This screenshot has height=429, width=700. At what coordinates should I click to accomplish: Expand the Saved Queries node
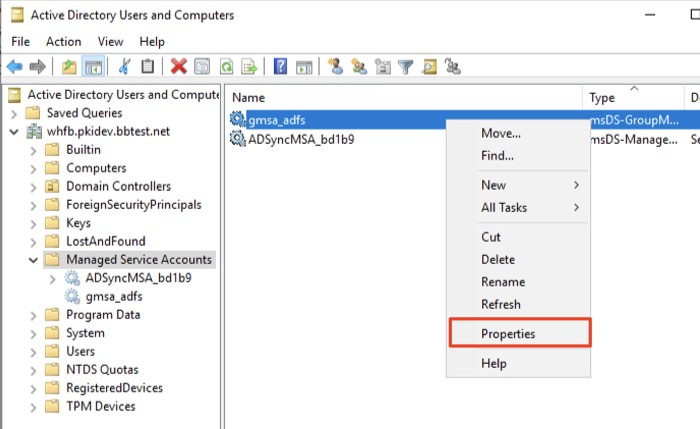point(14,113)
